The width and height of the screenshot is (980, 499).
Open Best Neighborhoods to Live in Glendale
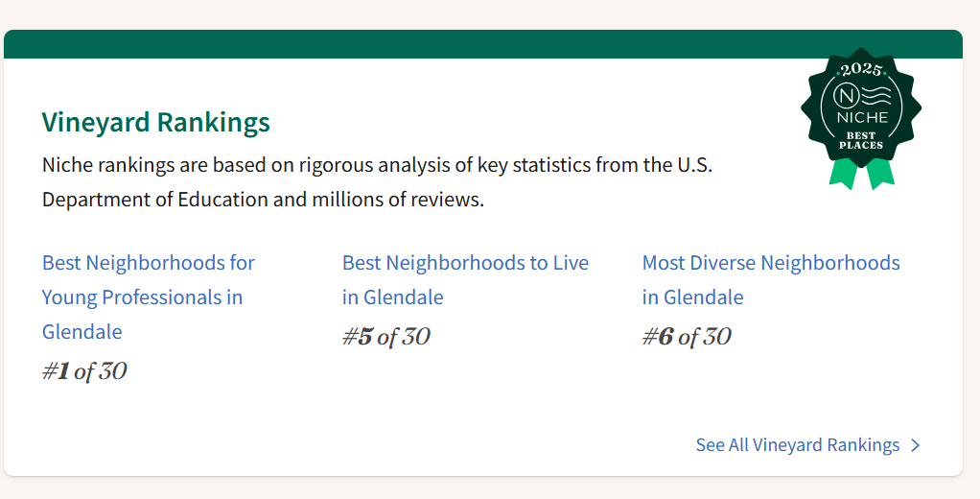465,279
